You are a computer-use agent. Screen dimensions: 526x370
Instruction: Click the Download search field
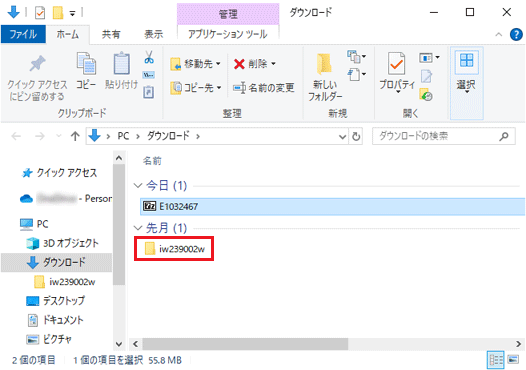[443, 136]
